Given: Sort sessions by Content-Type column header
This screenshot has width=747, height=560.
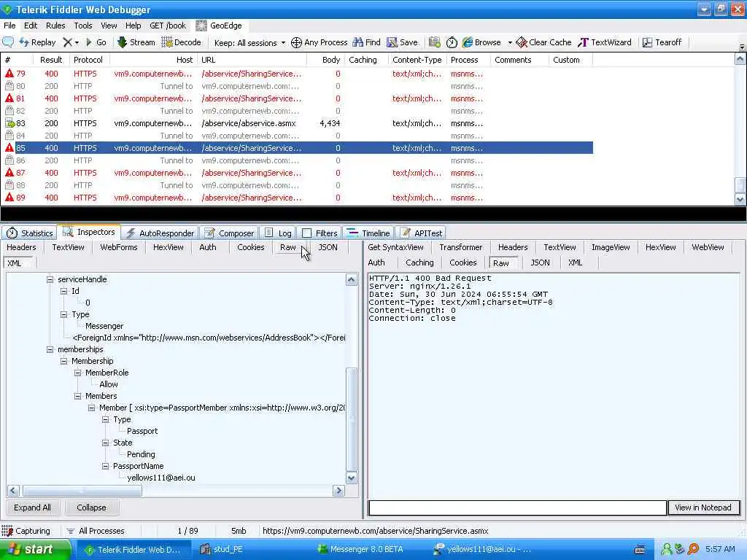Looking at the screenshot, I should (x=417, y=60).
